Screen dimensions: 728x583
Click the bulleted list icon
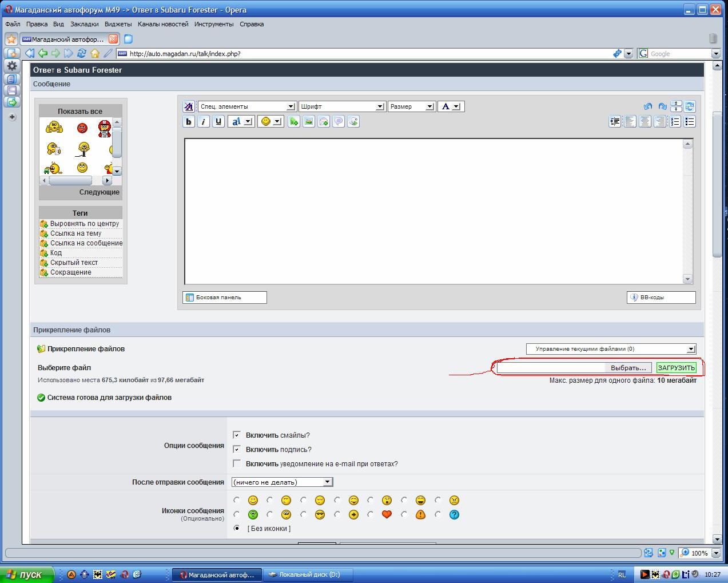pos(690,121)
